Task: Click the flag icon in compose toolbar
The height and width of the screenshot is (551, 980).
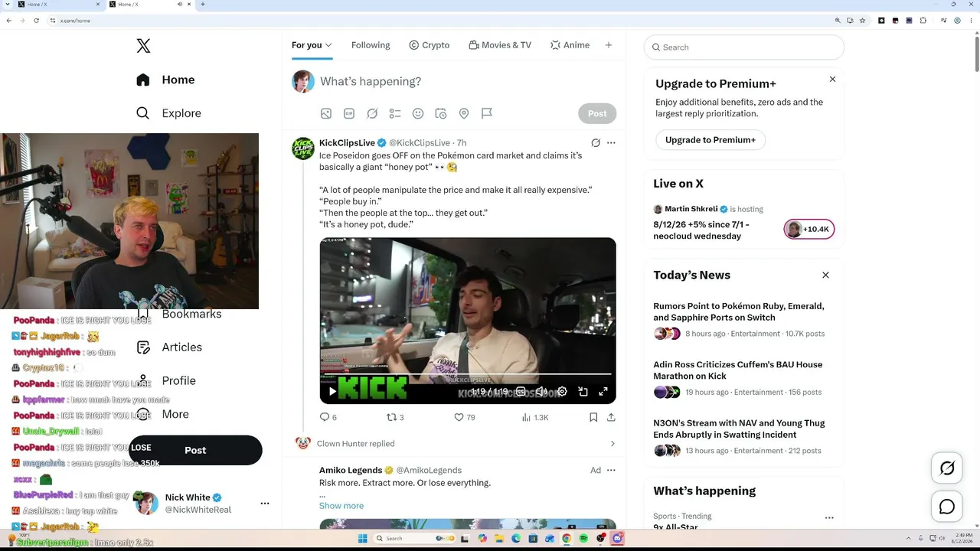Action: (x=487, y=113)
